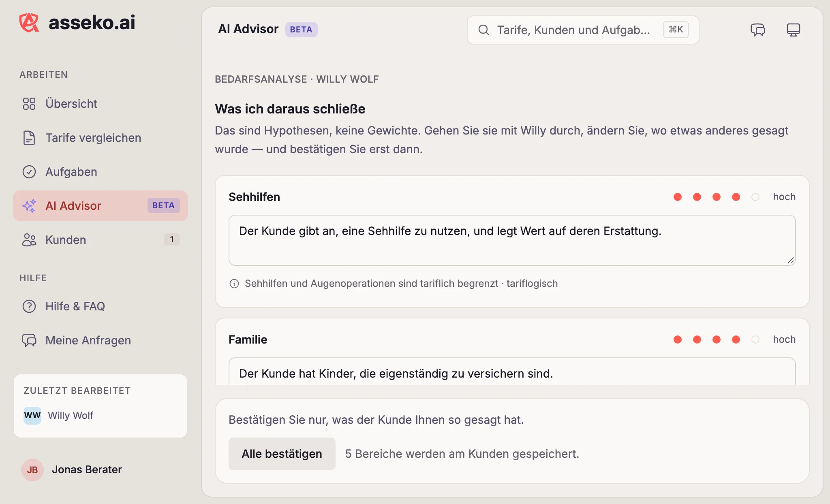
Task: Open recently edited Willy Wolf
Action: click(101, 416)
